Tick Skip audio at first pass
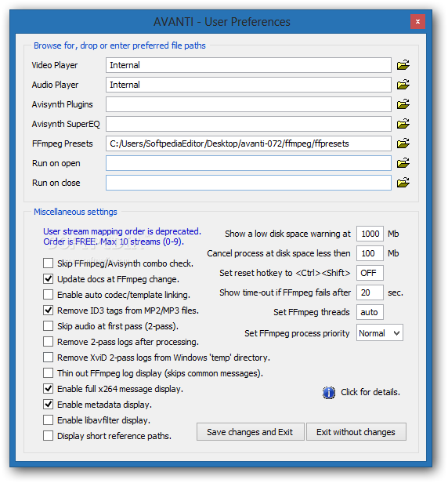The image size is (448, 483). (x=48, y=326)
